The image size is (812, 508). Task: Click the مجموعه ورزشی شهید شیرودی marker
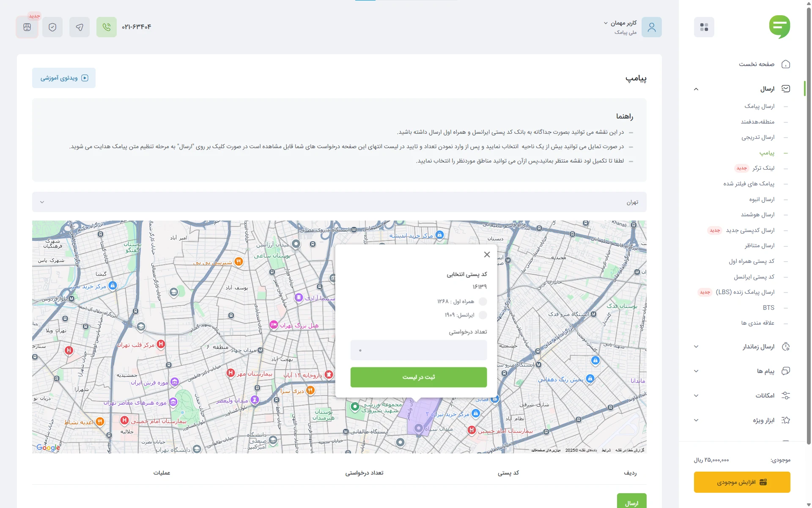coord(355,407)
